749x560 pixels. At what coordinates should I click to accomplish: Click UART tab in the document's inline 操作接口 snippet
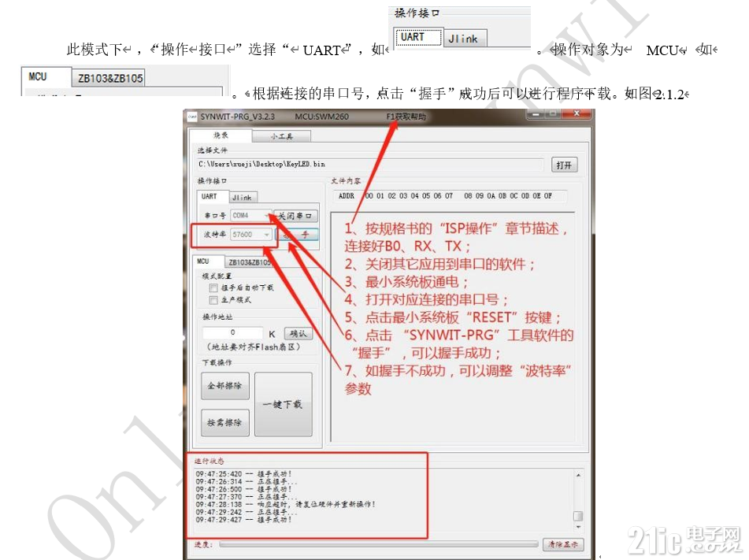(417, 37)
